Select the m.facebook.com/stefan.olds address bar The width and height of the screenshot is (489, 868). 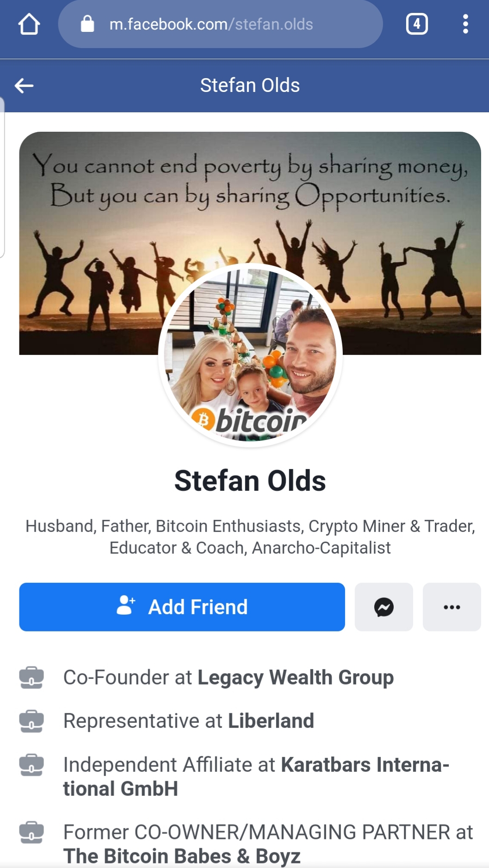point(220,24)
